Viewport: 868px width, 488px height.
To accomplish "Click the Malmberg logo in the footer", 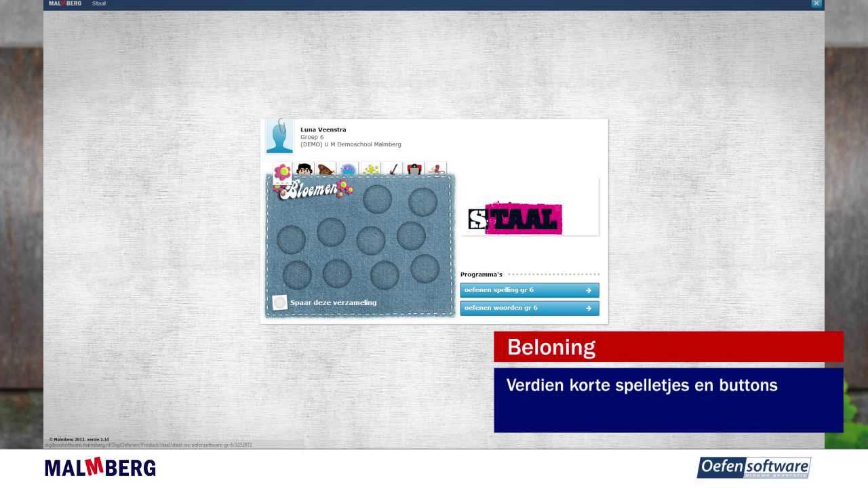I will pyautogui.click(x=100, y=468).
